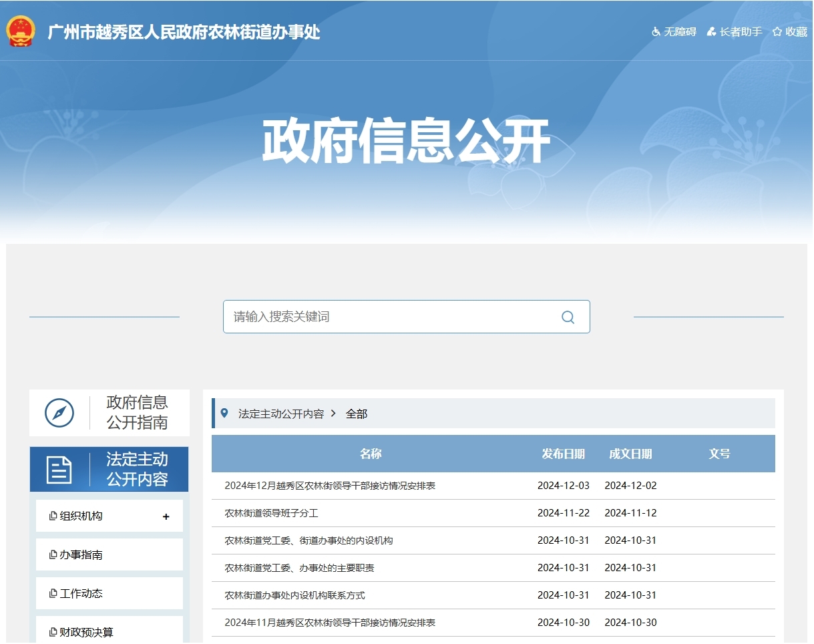The width and height of the screenshot is (814, 644).
Task: Open 2024年12月越秀区农林街领导干部接访情况安排表
Action: (330, 486)
